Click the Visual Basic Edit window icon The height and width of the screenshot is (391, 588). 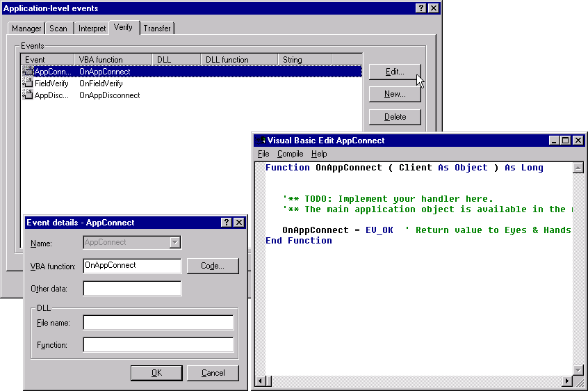click(x=260, y=141)
